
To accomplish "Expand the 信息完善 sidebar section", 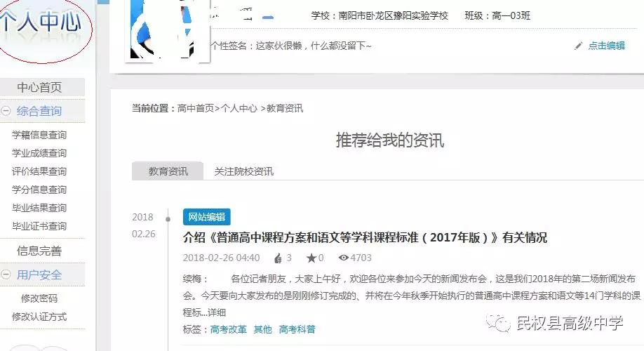I will point(39,251).
